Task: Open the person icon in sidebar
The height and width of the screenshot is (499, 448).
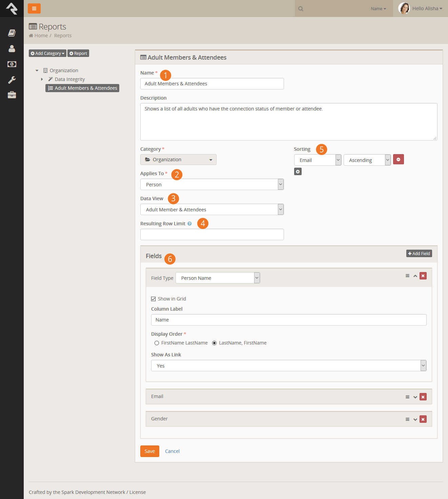Action: [x=12, y=48]
